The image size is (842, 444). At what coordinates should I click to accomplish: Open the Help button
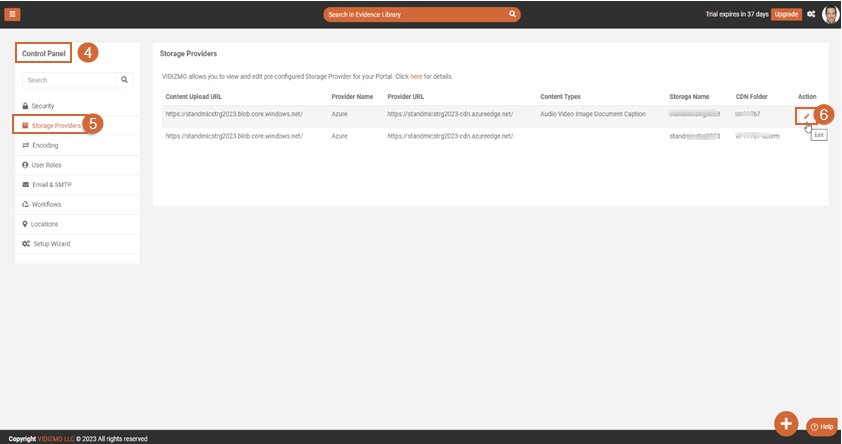[x=821, y=427]
